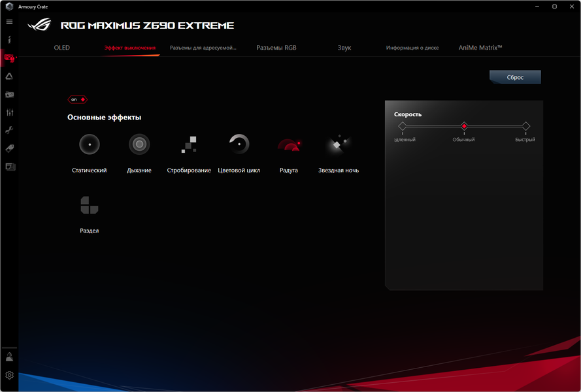The image size is (581, 392).
Task: Click the Основные эффекты heading
Action: (104, 118)
